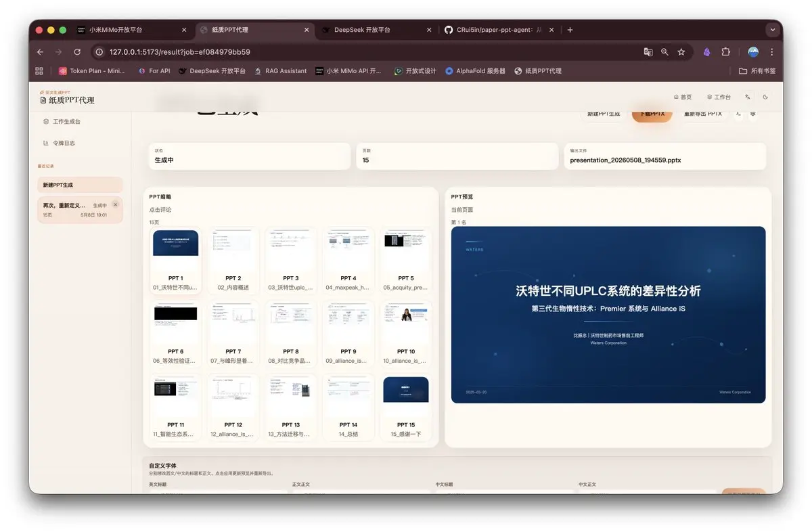Select the PPT 4 maxpeak thumbnail
This screenshot has height=532, width=812.
(x=348, y=263)
